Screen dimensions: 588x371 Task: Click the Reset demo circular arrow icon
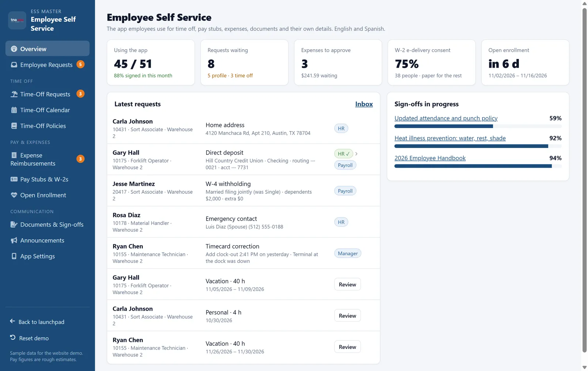13,338
